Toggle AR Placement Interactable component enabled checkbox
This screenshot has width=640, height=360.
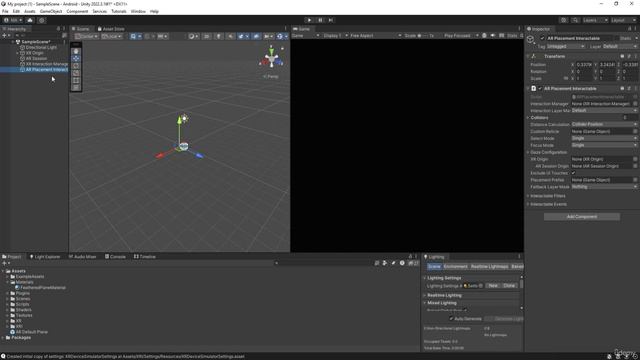click(540, 89)
